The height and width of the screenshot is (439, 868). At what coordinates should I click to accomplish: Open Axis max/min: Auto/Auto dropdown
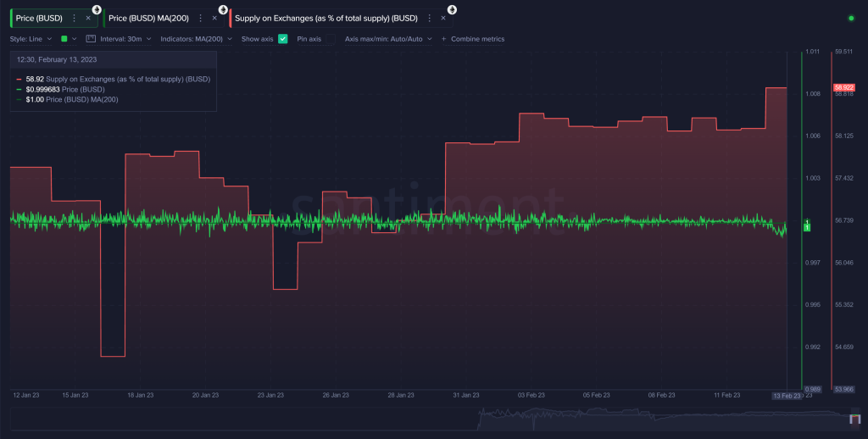click(388, 39)
